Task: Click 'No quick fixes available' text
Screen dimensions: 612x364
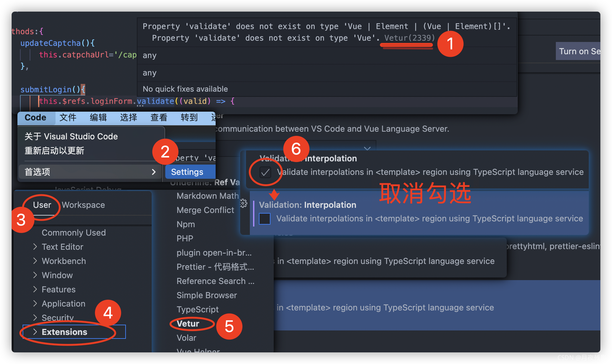Action: coord(185,89)
